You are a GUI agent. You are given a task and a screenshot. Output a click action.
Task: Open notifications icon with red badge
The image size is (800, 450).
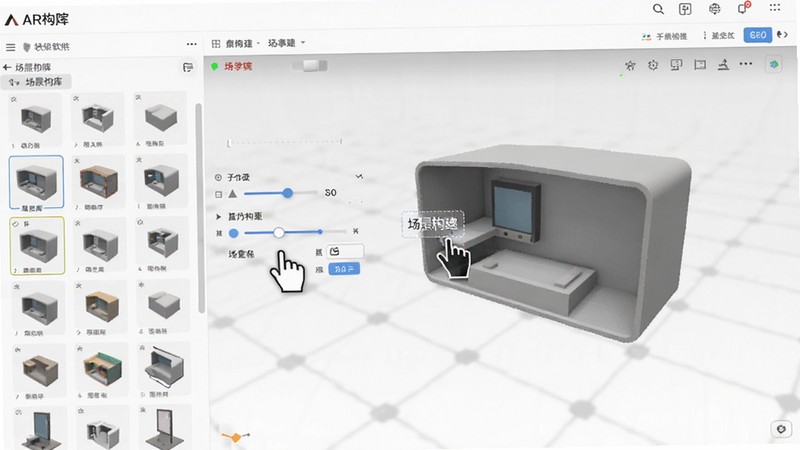[743, 8]
